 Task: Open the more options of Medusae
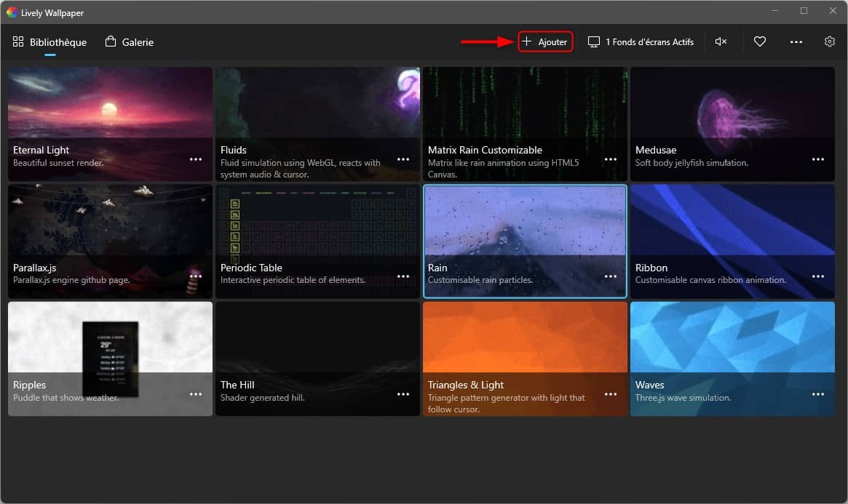818,159
